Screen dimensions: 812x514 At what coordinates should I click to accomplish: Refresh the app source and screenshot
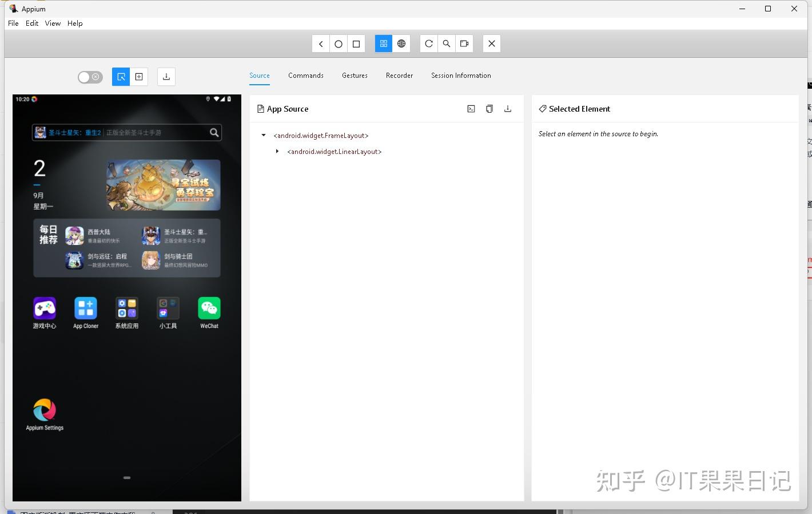tap(429, 44)
